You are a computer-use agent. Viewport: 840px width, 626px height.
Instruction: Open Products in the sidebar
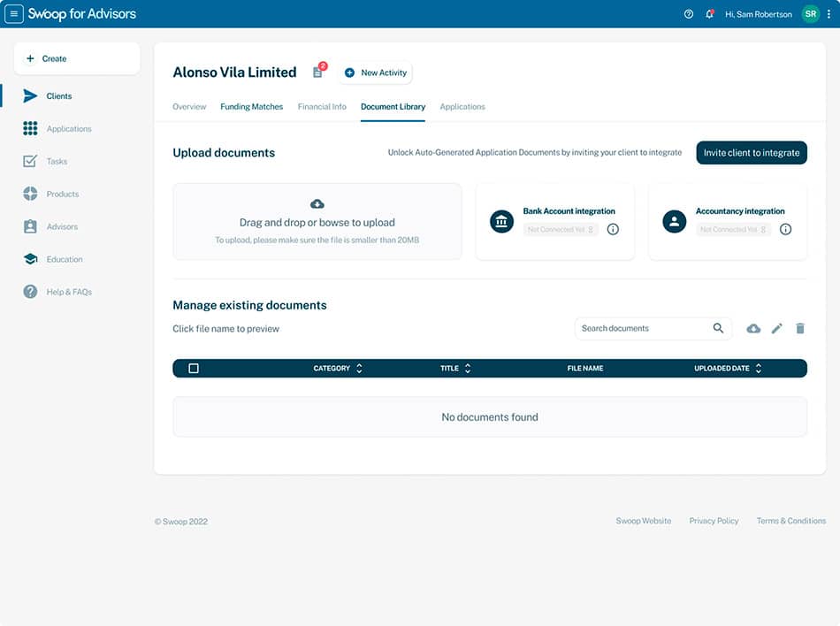(63, 194)
